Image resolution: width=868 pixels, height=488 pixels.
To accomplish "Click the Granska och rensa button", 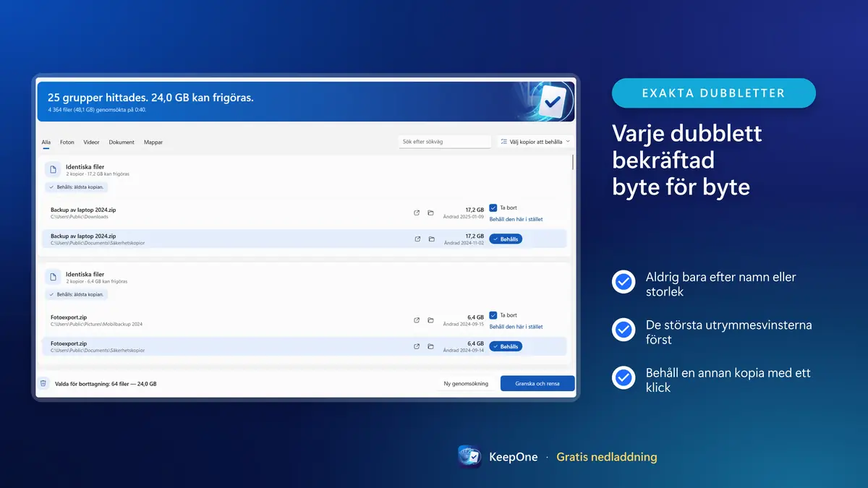I will pyautogui.click(x=537, y=384).
